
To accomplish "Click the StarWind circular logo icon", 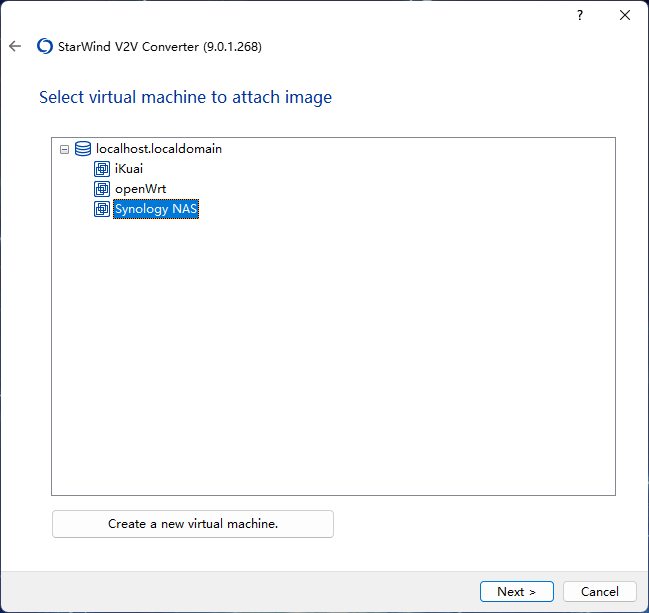I will click(x=45, y=46).
